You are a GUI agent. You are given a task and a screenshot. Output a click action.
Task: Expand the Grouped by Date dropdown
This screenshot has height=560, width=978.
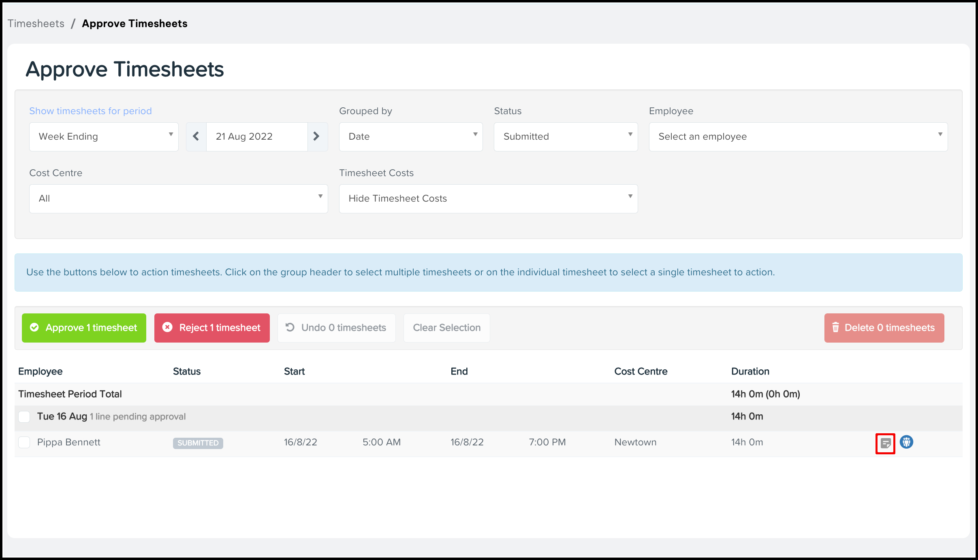410,136
